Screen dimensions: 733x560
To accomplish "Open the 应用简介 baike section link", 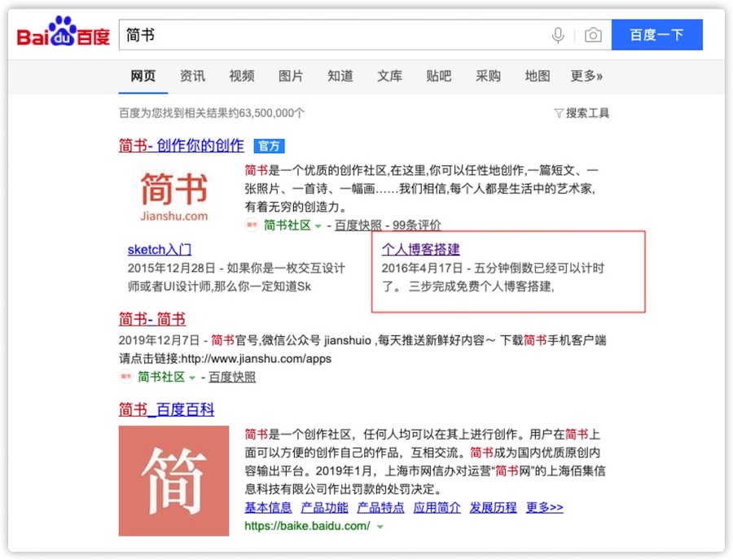I will pos(437,507).
